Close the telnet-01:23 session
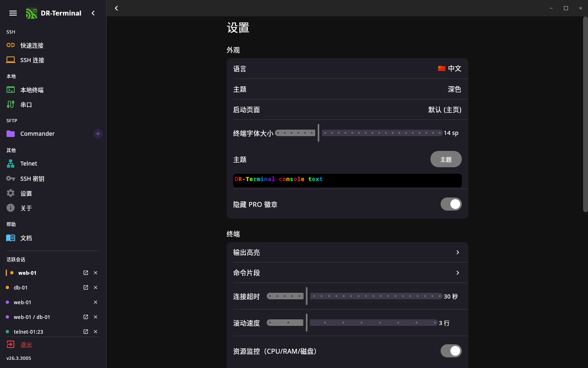 [x=96, y=332]
